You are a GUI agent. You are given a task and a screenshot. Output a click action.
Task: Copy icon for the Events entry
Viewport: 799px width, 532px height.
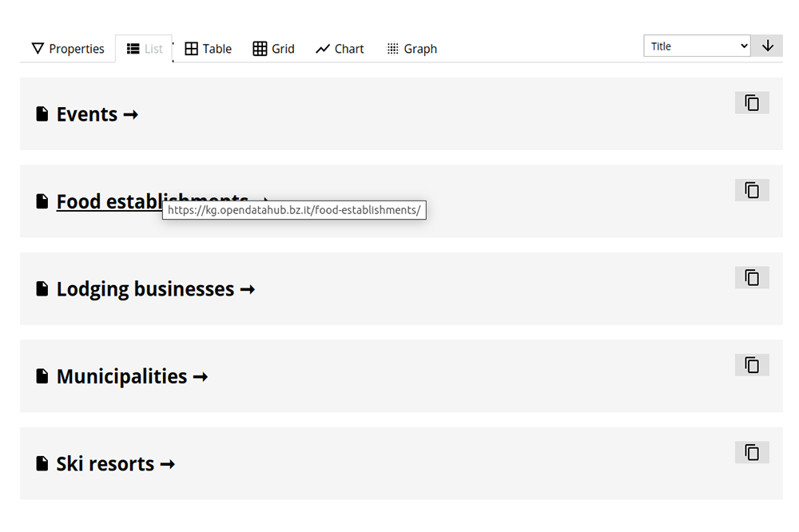pyautogui.click(x=752, y=103)
